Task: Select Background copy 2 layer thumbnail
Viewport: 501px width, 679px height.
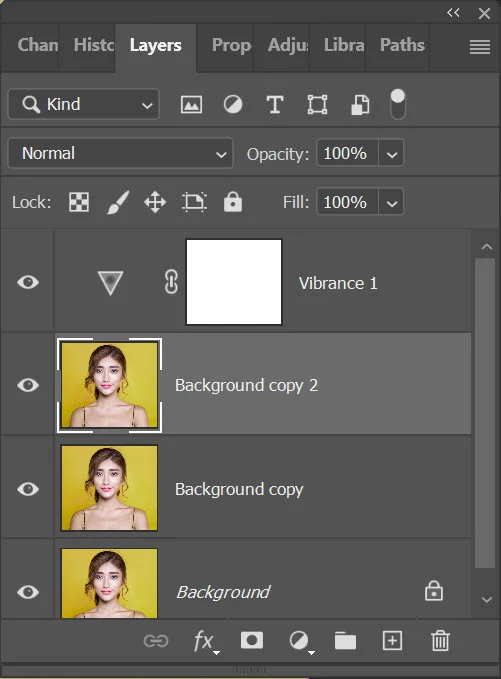Action: (x=110, y=385)
